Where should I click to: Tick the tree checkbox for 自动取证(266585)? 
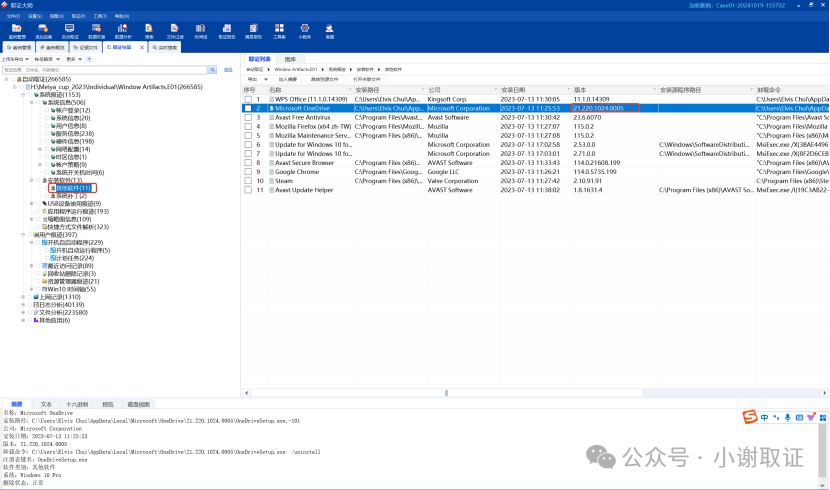13,79
